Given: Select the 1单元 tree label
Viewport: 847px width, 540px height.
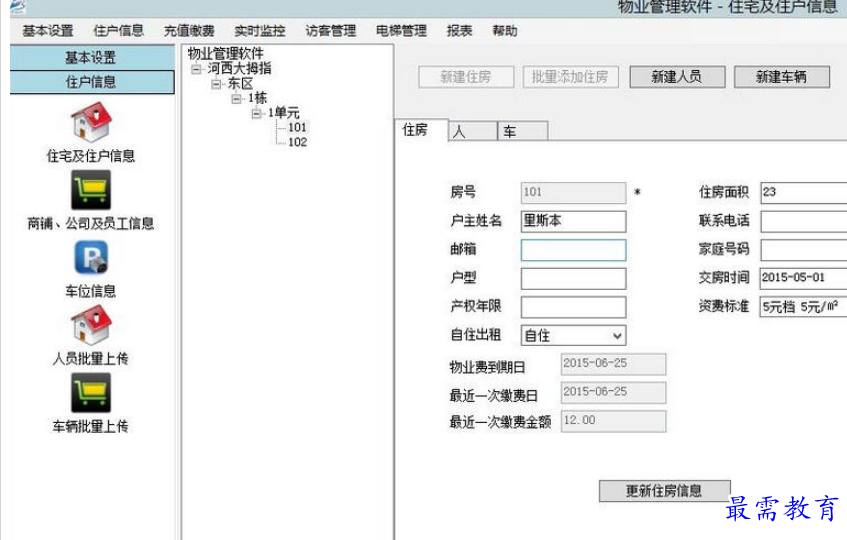Looking at the screenshot, I should tap(283, 113).
